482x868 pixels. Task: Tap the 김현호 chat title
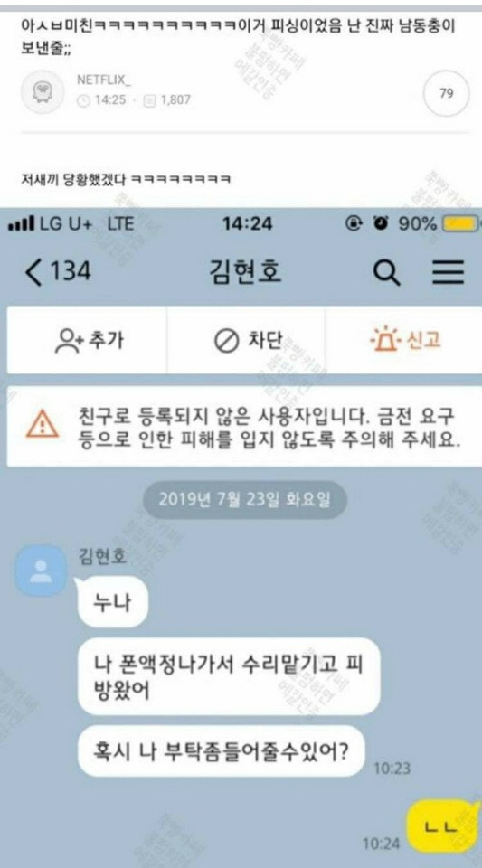(245, 272)
